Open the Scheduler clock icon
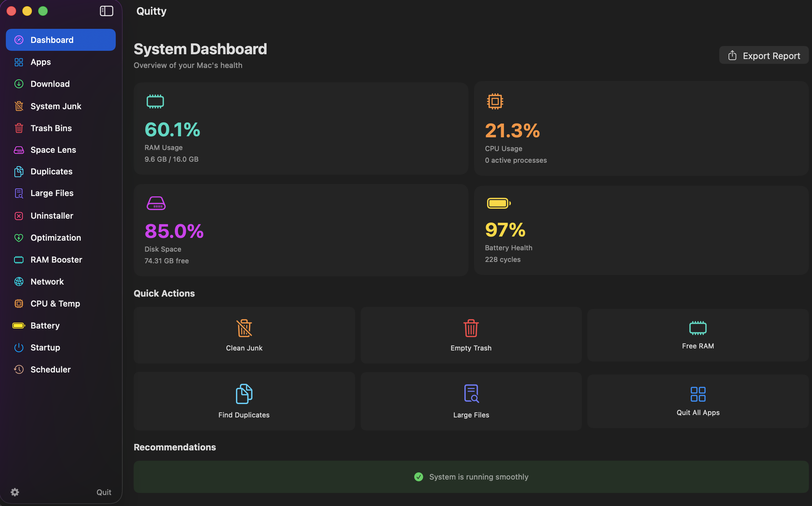 19,369
